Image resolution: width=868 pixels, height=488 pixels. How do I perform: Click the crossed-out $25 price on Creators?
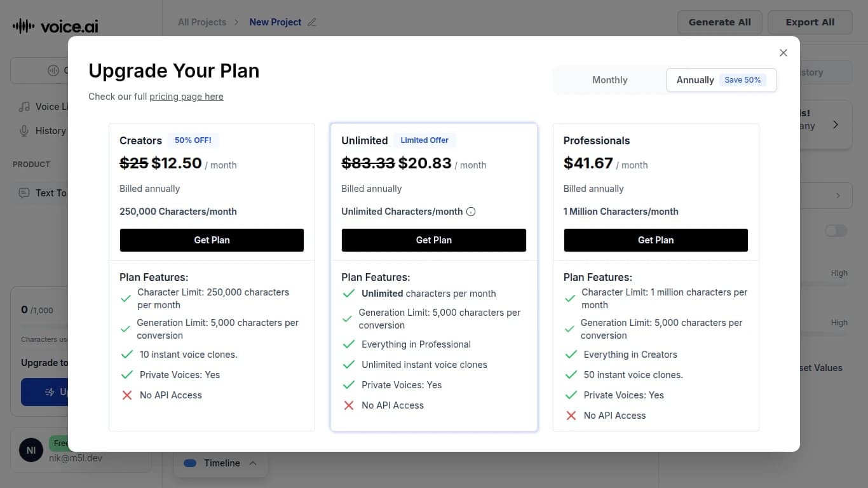[134, 163]
